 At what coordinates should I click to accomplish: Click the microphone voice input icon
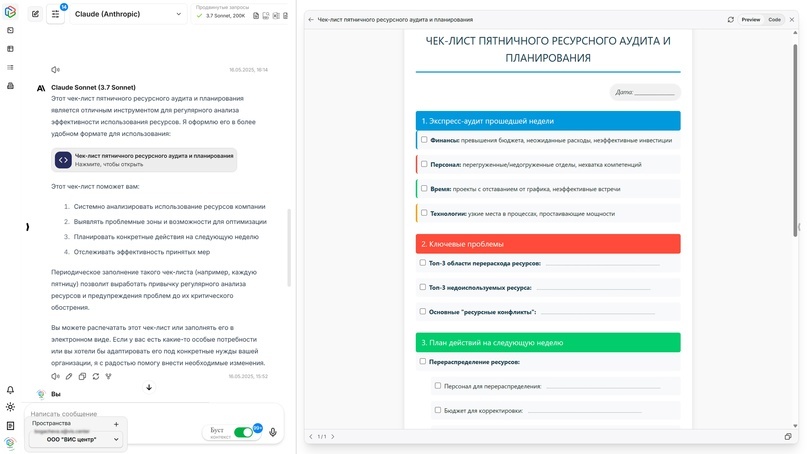[x=273, y=432]
